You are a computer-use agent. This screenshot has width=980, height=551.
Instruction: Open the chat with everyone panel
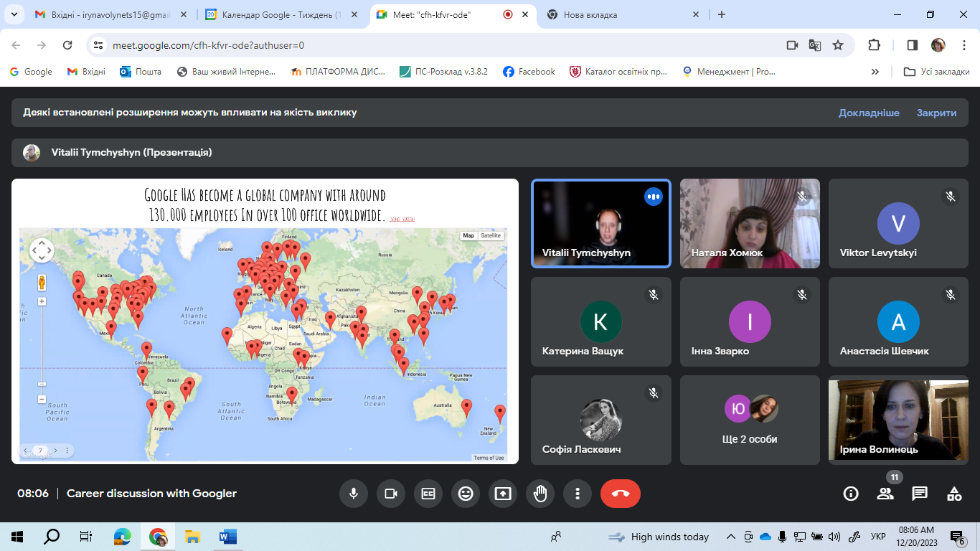tap(920, 494)
